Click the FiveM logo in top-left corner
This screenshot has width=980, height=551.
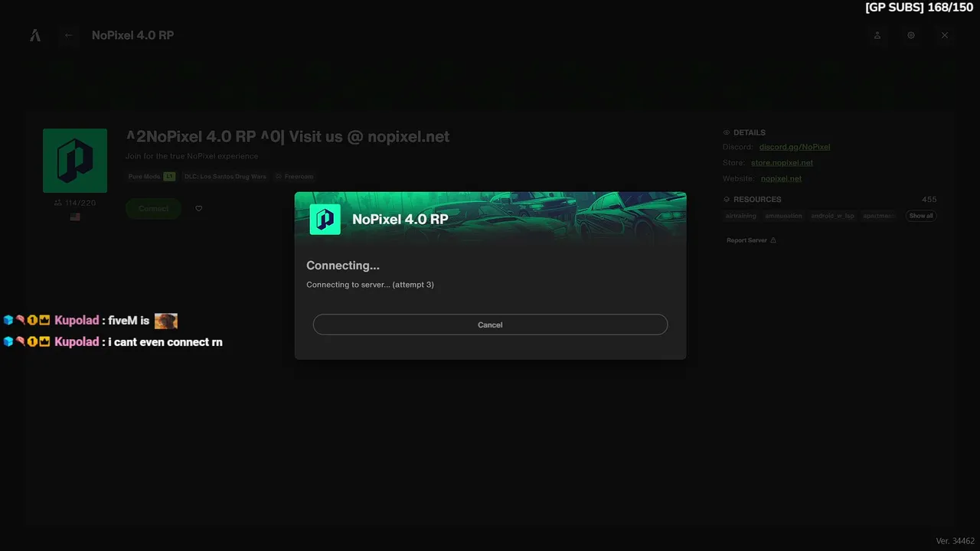click(x=35, y=35)
